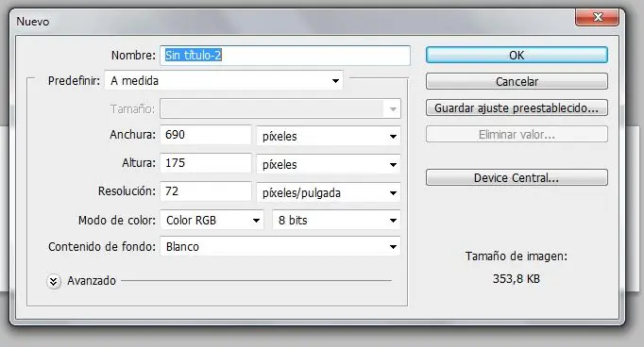Screen dimensions: 644x347
Task: Open the Anchura units dropdown
Action: click(x=329, y=136)
